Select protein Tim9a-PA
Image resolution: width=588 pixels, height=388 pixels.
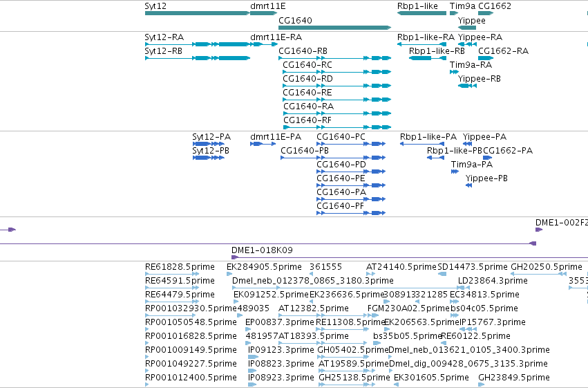click(x=455, y=172)
